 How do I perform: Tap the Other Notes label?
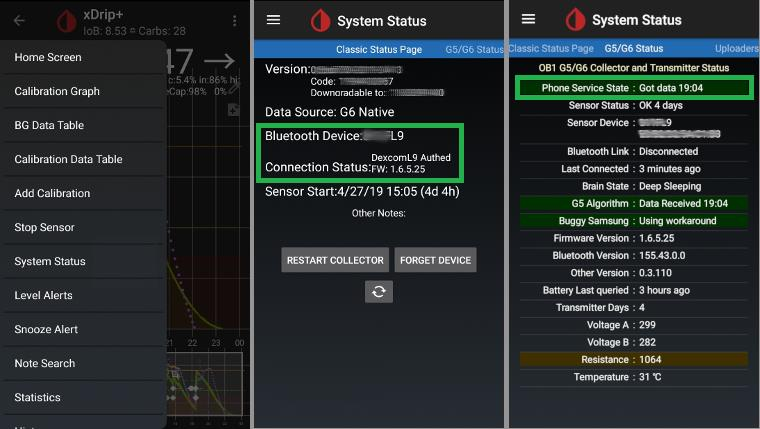(379, 213)
